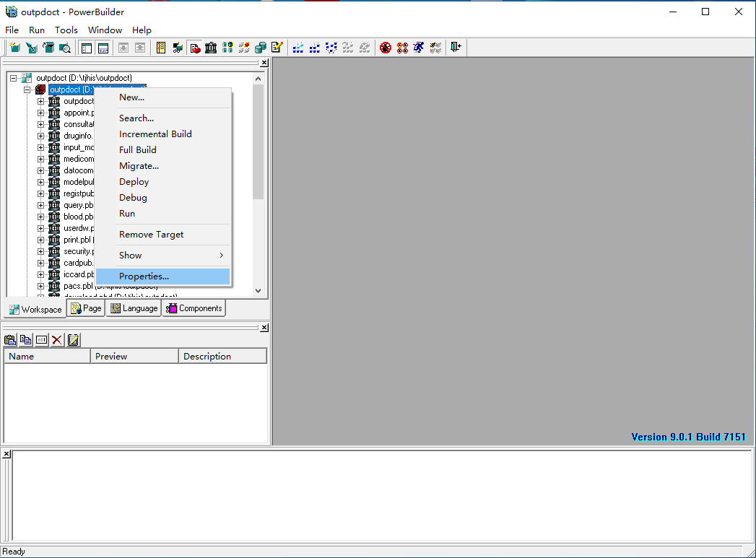Click the grayed Previous Error icon
Viewport: 756px width, 558px height.
pos(140,47)
